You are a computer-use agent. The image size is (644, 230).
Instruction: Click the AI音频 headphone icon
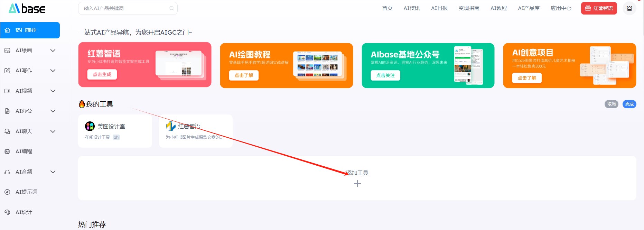coord(7,172)
